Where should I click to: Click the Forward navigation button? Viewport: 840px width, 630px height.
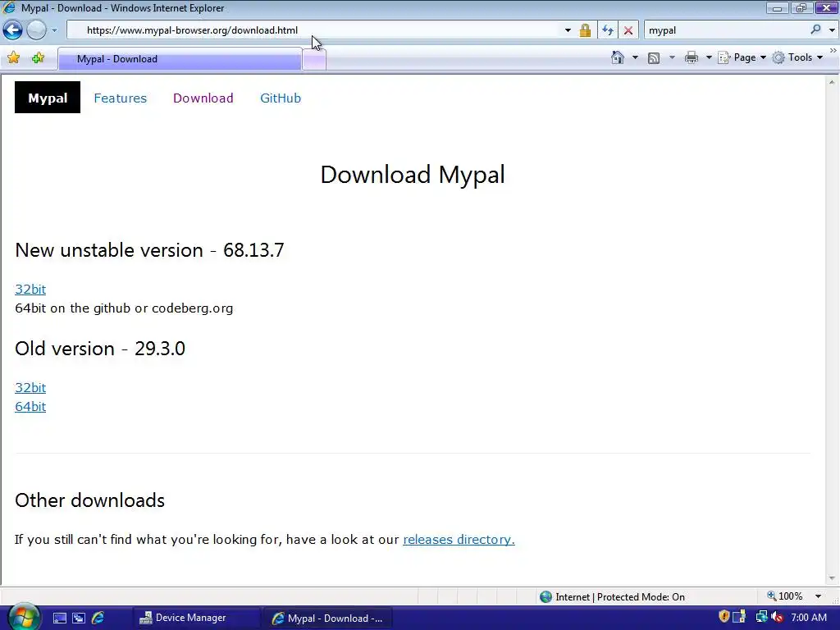[36, 30]
